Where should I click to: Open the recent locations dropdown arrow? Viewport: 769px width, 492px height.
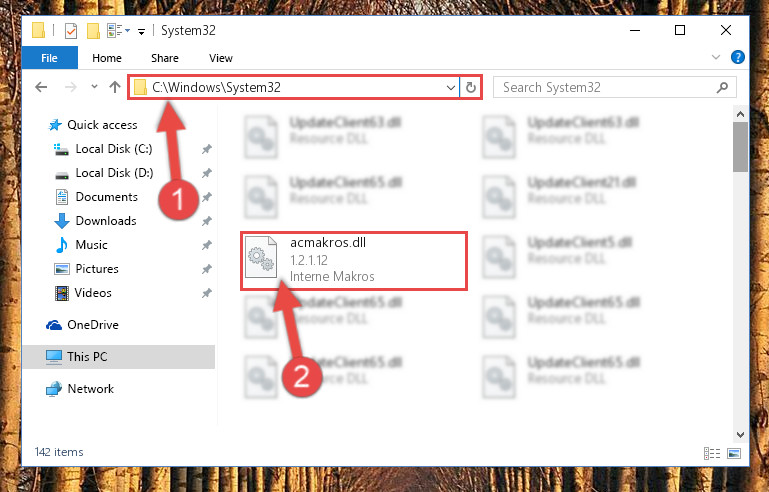(94, 87)
